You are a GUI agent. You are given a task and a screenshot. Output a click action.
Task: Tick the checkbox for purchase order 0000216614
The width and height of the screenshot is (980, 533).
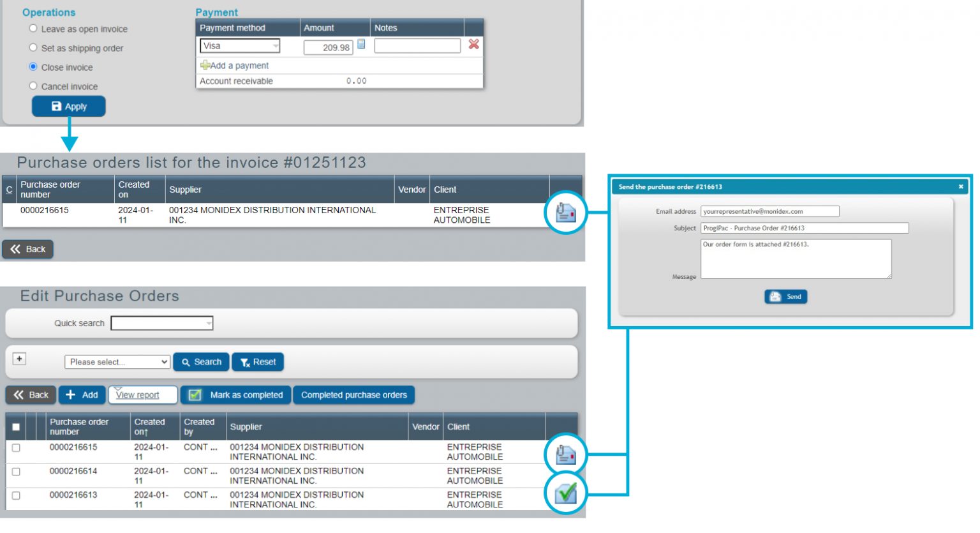(x=16, y=472)
